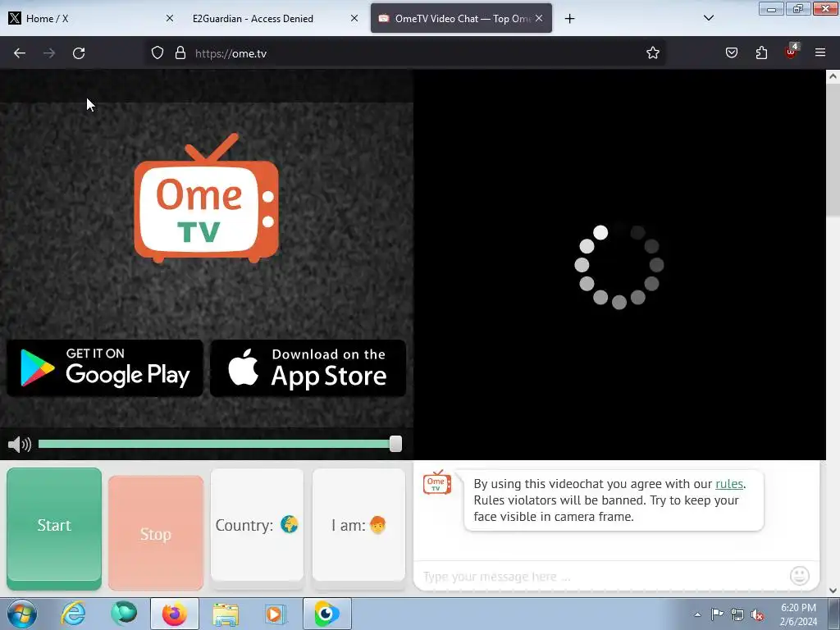840x630 pixels.
Task: Reload the ome.tv page
Action: pos(79,53)
